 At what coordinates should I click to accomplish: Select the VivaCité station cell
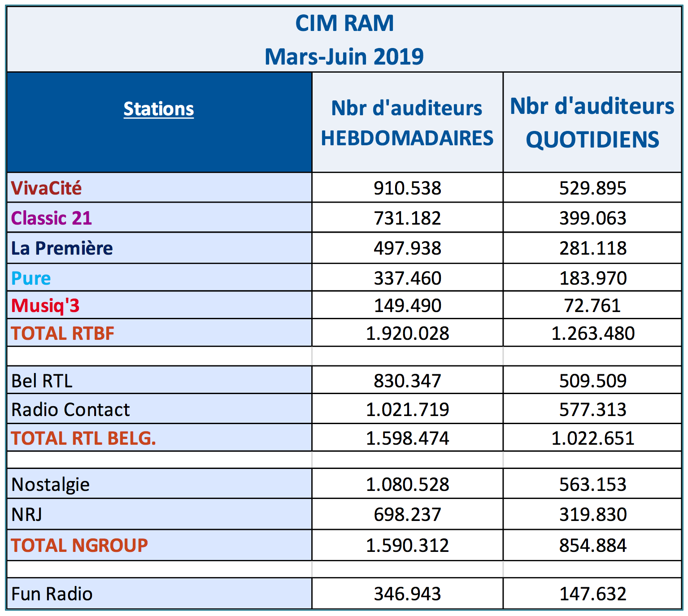tap(47, 188)
